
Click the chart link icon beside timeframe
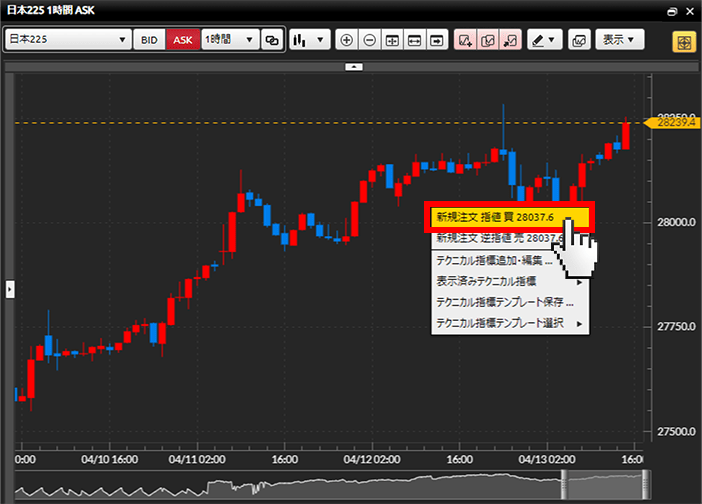272,39
